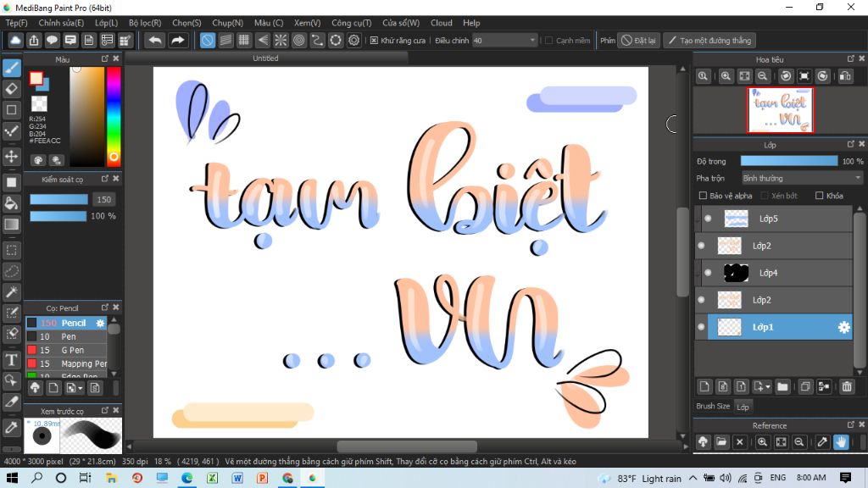Select the Bucket fill tool
This screenshot has width=868, height=488.
click(12, 203)
